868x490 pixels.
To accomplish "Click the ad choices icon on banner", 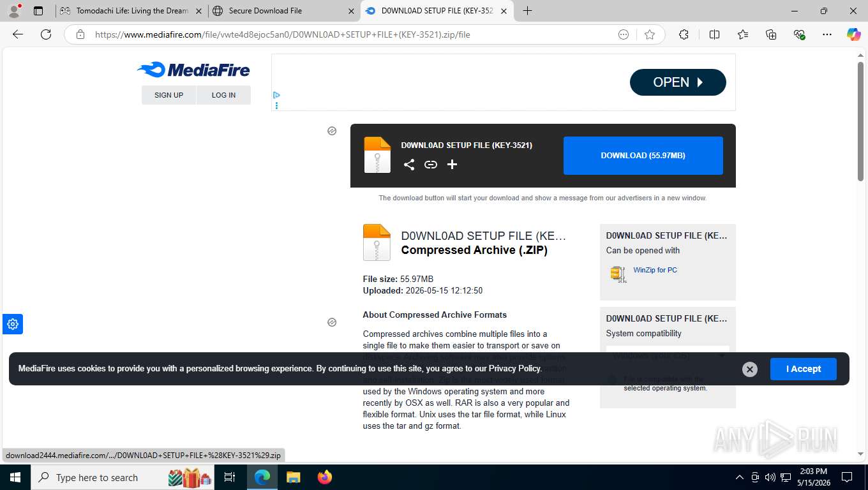I will 276,96.
